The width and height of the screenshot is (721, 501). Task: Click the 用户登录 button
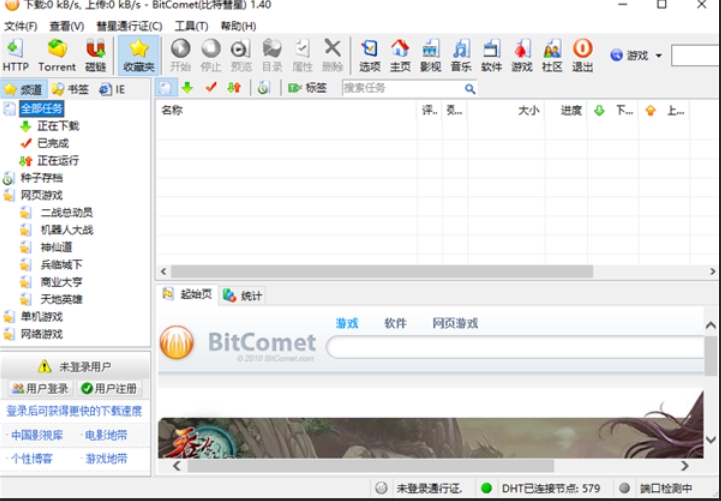(40, 388)
